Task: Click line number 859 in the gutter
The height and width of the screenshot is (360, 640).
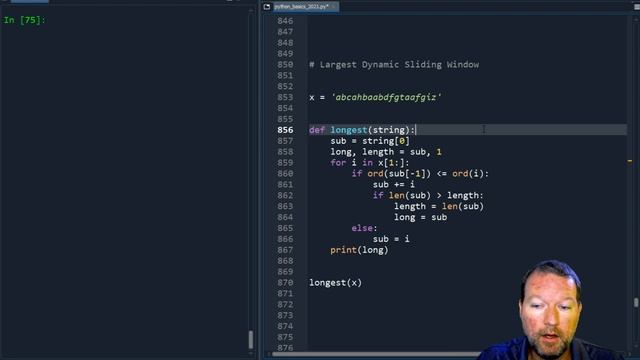Action: coord(285,163)
